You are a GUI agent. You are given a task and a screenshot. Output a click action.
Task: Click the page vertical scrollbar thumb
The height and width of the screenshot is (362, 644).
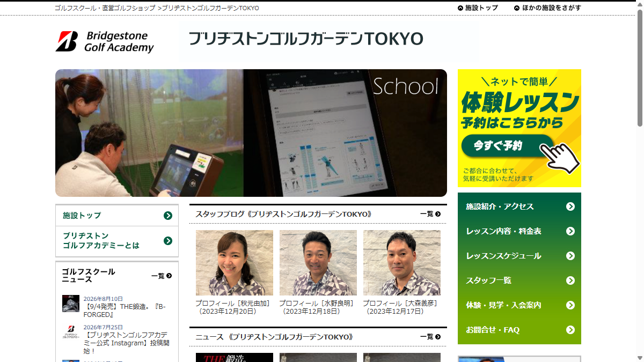[x=640, y=69]
